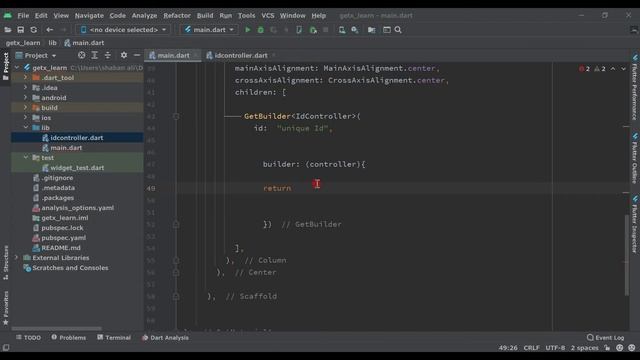Image resolution: width=640 pixels, height=360 pixels.
Task: Select analysis_options.yaml file
Action: click(77, 208)
